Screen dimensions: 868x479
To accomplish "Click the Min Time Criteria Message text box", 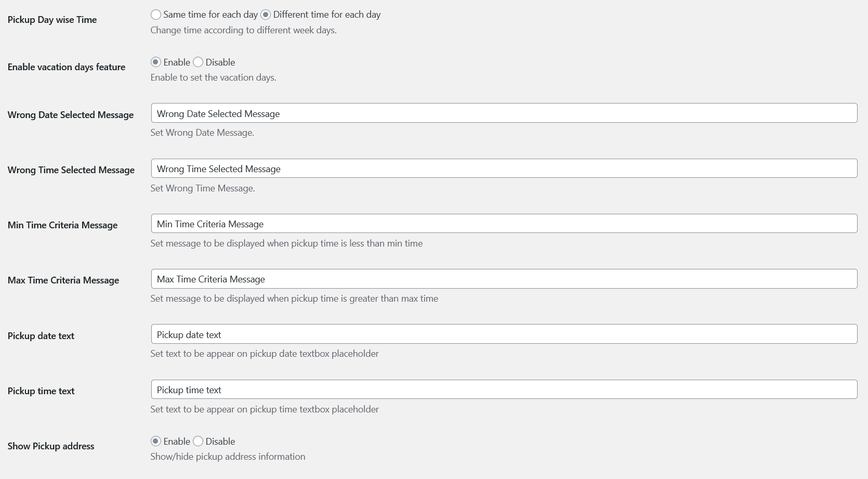I will [504, 224].
